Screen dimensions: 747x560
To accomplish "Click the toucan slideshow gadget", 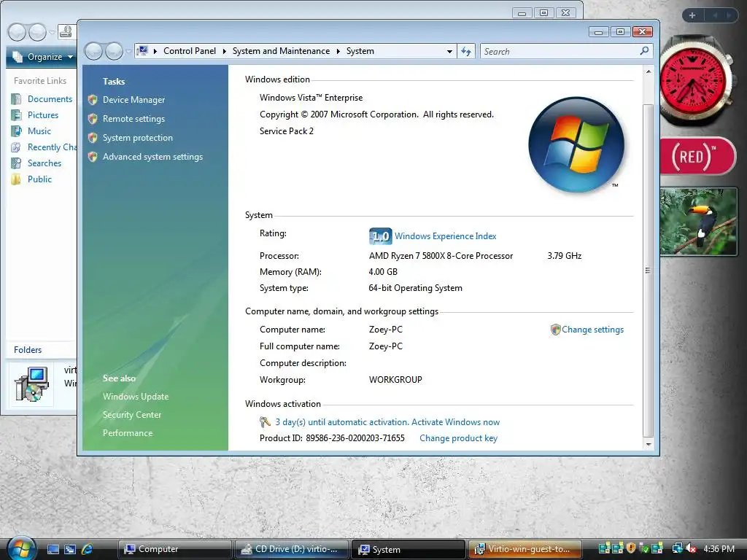I will click(x=698, y=222).
